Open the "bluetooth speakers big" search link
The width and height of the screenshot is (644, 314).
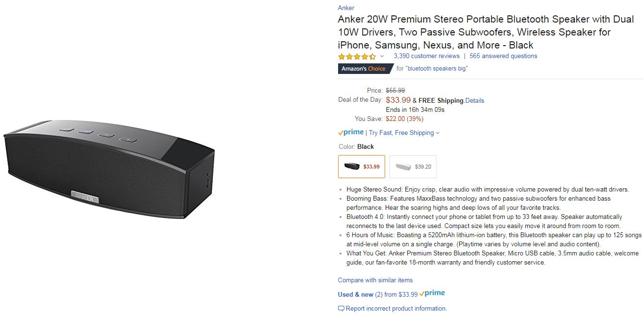[437, 69]
